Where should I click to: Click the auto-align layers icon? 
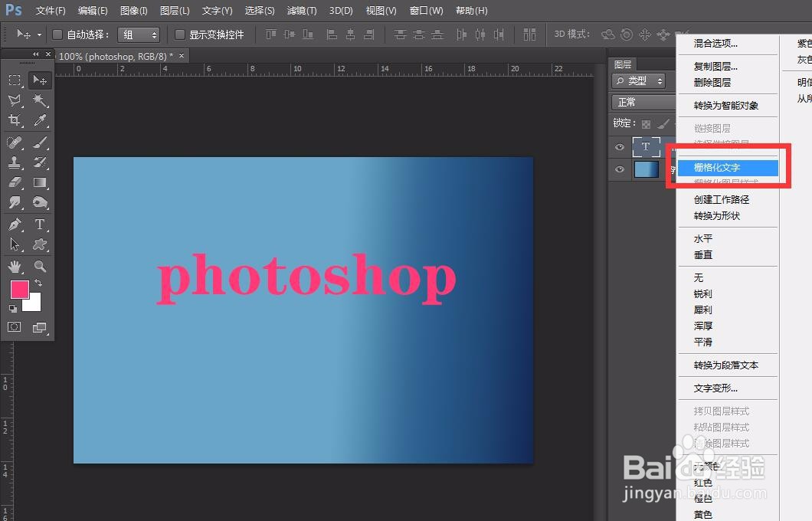click(x=529, y=34)
